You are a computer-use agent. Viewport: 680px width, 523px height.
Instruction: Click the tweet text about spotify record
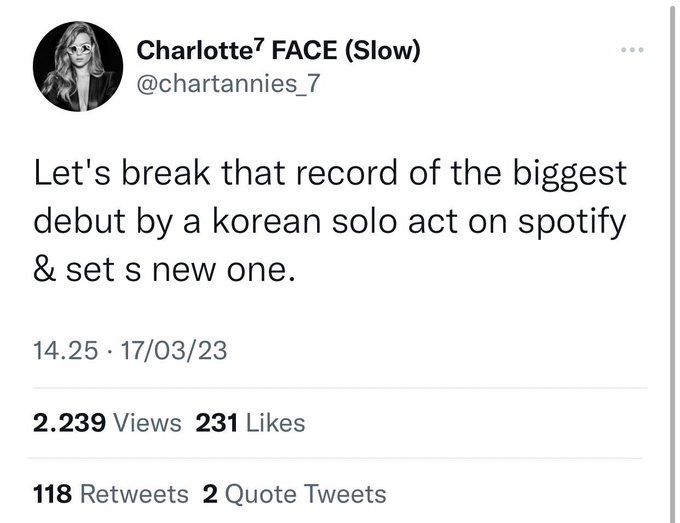pyautogui.click(x=330, y=222)
